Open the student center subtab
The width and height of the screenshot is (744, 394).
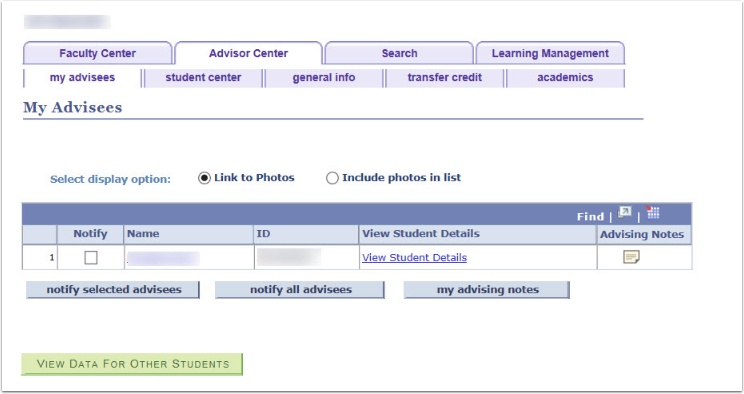(203, 77)
